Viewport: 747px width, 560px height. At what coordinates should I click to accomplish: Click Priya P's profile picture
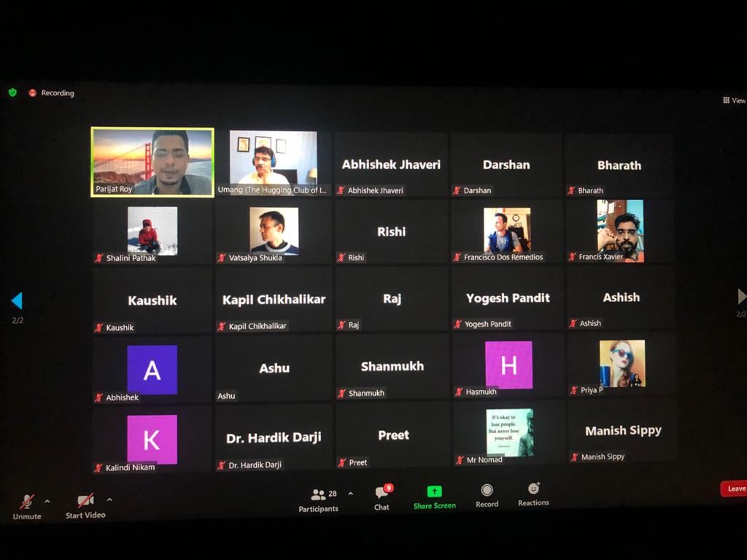(x=622, y=363)
